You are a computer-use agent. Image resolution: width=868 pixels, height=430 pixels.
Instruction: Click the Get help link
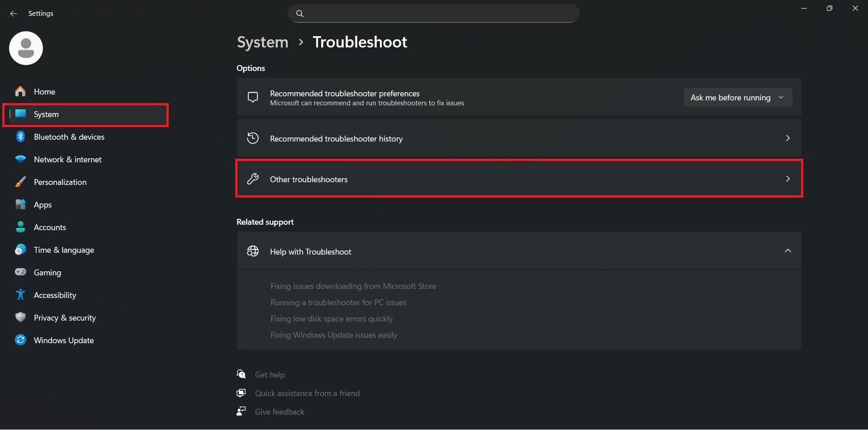pos(270,375)
